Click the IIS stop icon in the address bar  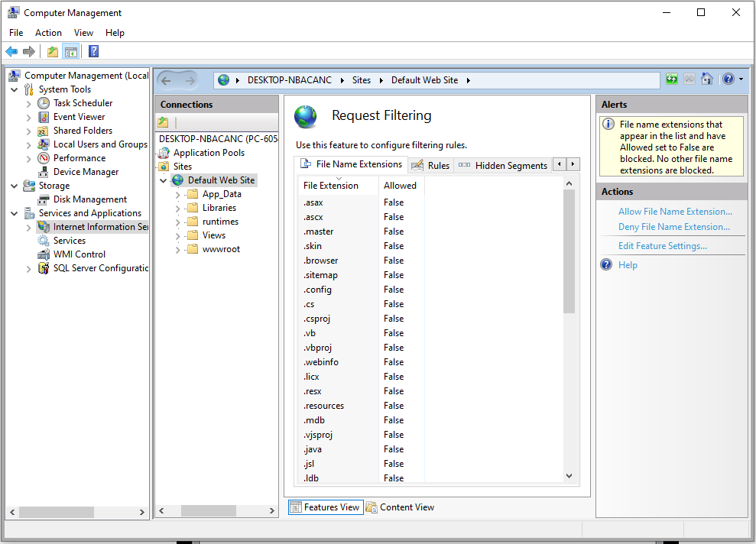coord(689,79)
